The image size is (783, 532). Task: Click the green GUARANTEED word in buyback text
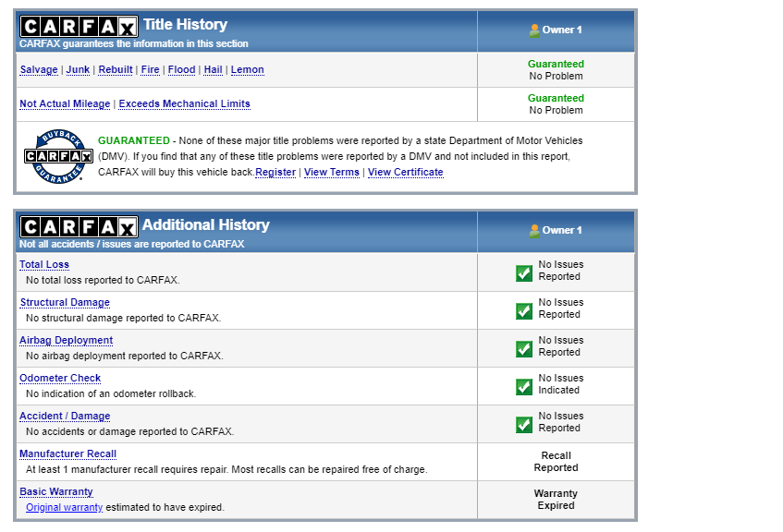tap(134, 140)
